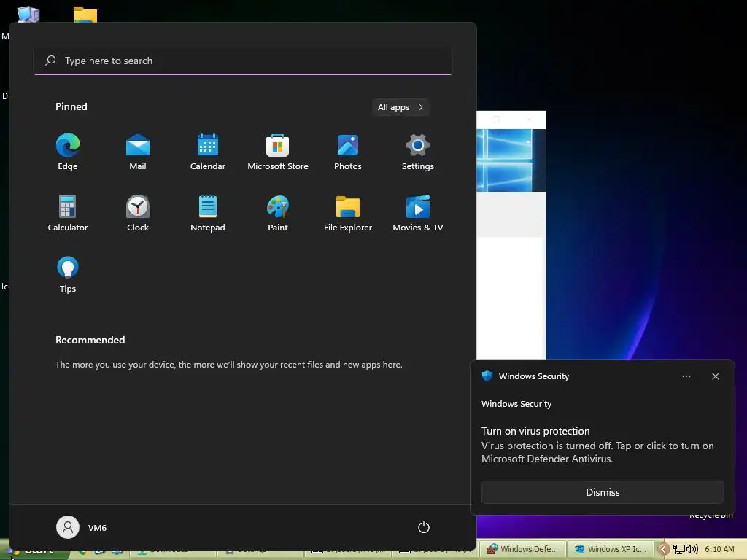This screenshot has width=747, height=560.
Task: Click the system tray expand arrow
Action: pos(662,550)
